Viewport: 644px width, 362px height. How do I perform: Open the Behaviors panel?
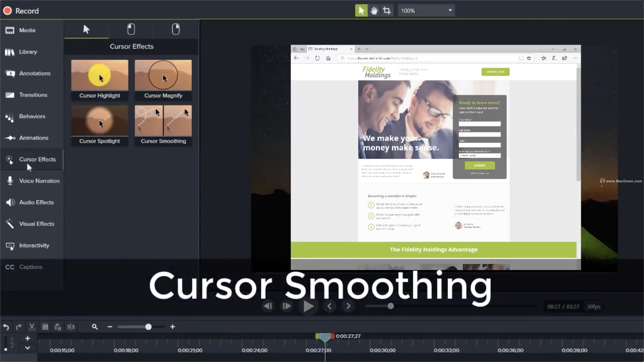tap(32, 116)
